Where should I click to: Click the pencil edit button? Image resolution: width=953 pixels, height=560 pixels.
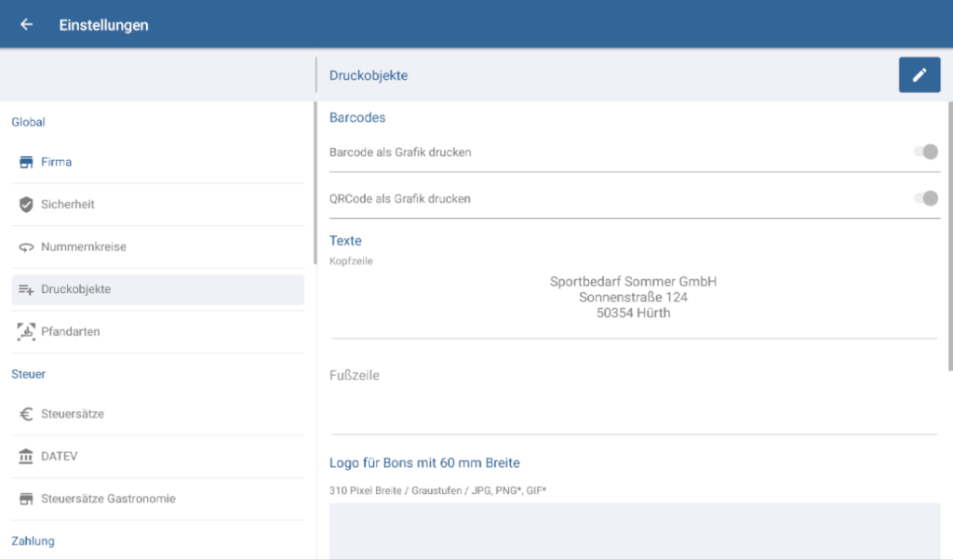pyautogui.click(x=919, y=75)
